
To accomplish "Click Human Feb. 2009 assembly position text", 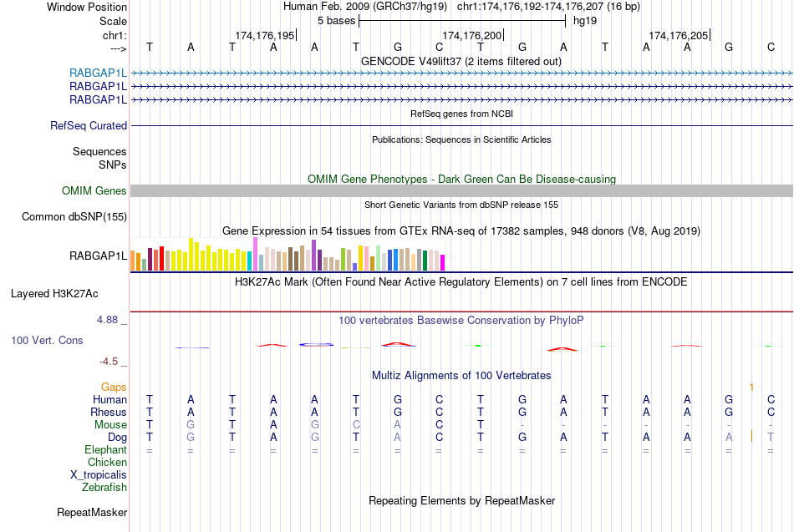I will pyautogui.click(x=461, y=7).
